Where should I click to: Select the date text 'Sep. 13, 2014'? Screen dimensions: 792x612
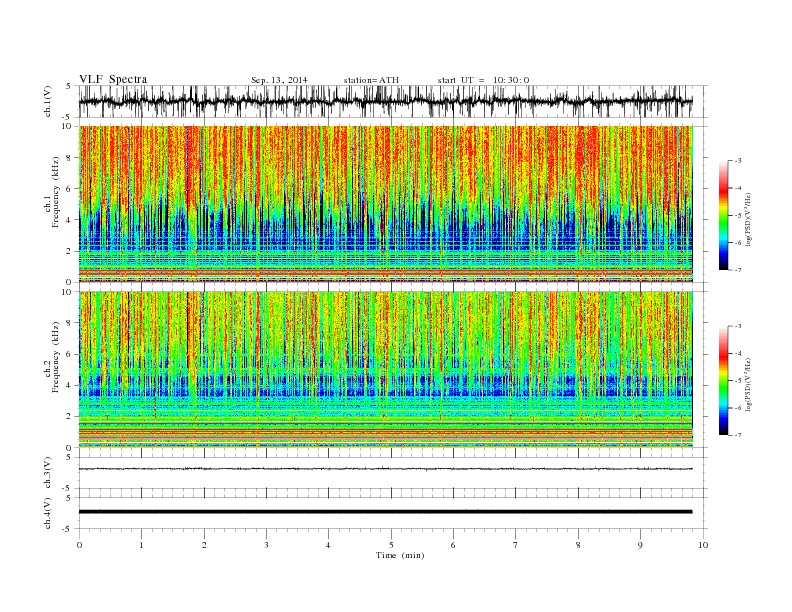point(279,80)
